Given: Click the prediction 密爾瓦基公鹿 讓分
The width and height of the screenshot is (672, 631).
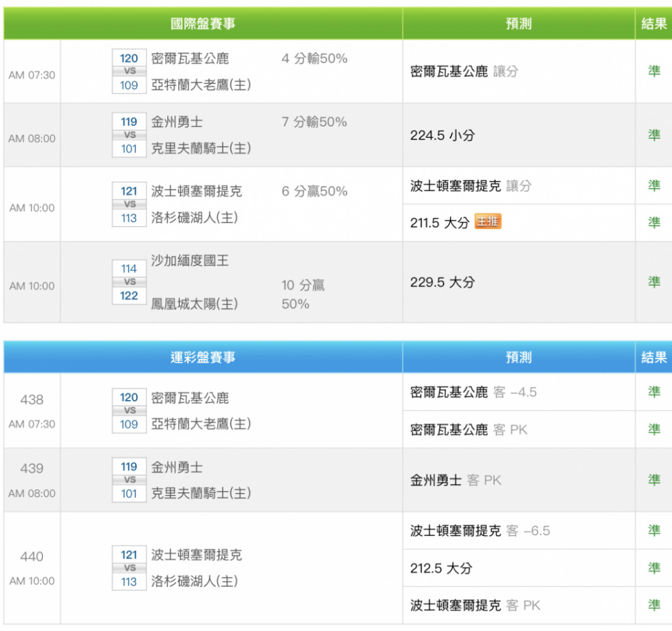Looking at the screenshot, I should 464,71.
